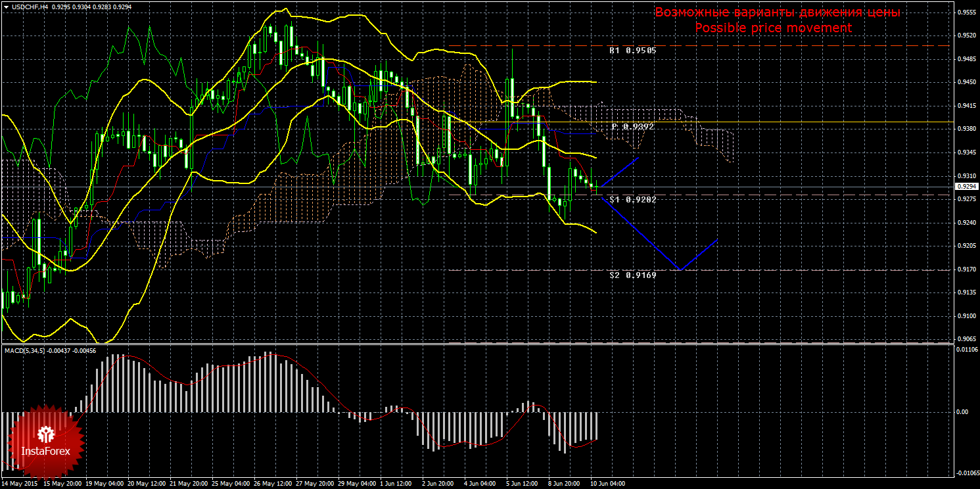Select the S1 0.9282 support label

pos(632,199)
